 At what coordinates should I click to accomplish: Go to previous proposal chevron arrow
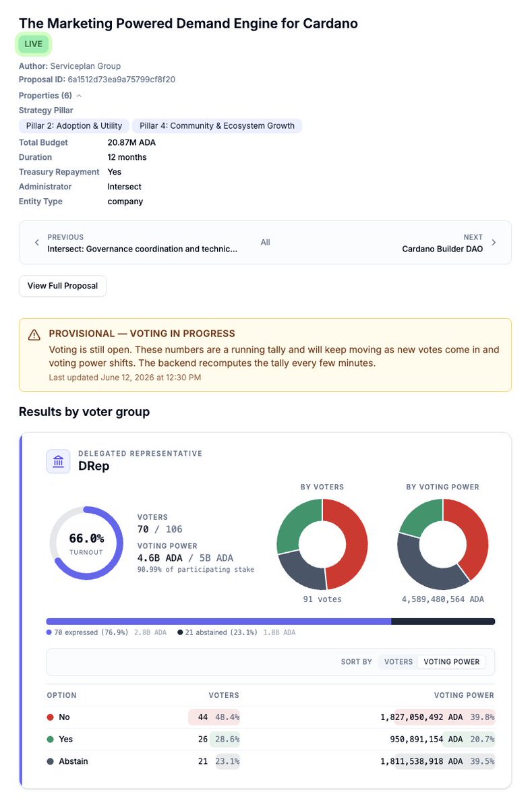[37, 243]
